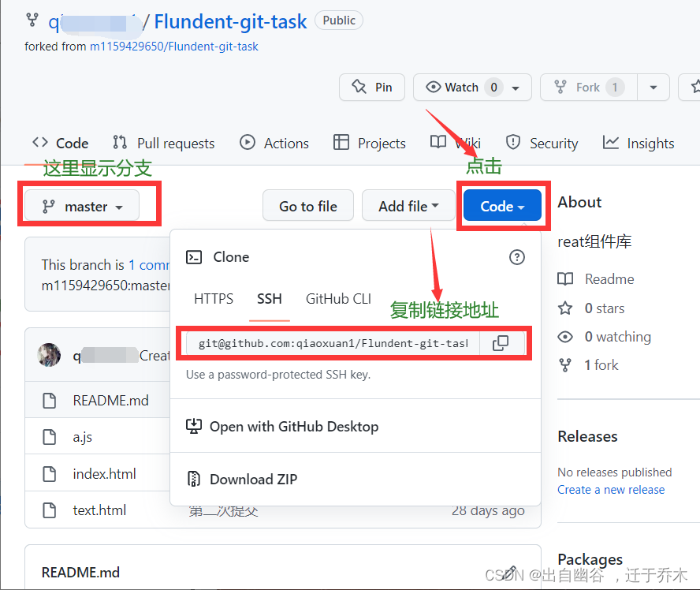Click the fork icon beside 1 fork

tap(565, 365)
